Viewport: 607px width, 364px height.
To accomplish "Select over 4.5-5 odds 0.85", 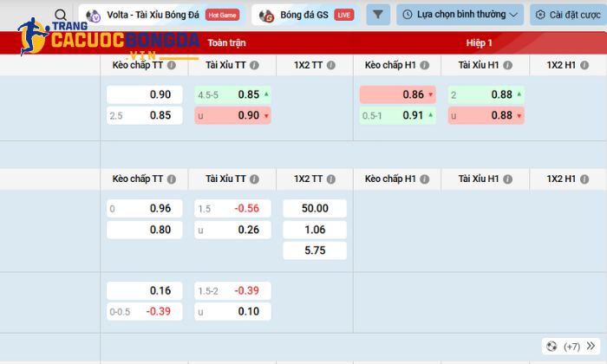I will click(232, 94).
